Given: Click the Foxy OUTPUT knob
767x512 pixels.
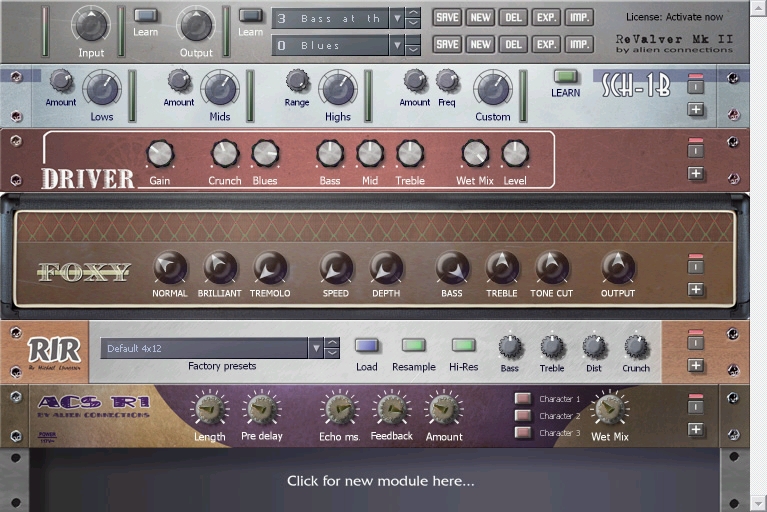Looking at the screenshot, I should click(x=618, y=267).
